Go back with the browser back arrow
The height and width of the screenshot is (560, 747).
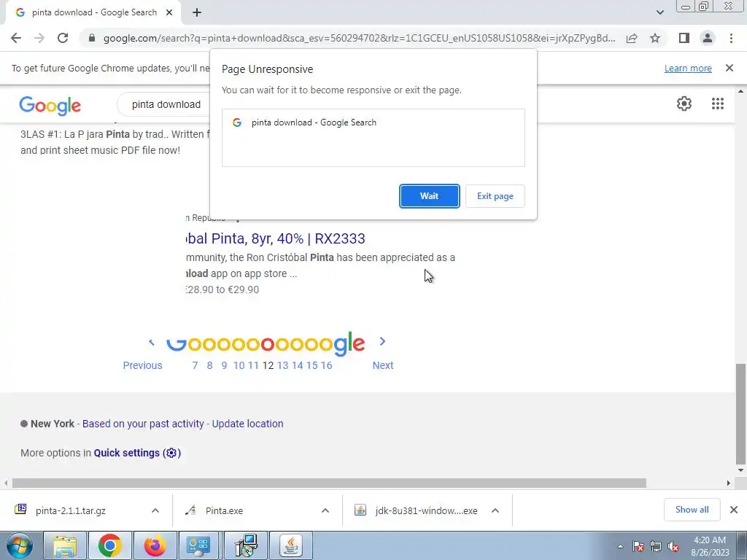[x=16, y=38]
